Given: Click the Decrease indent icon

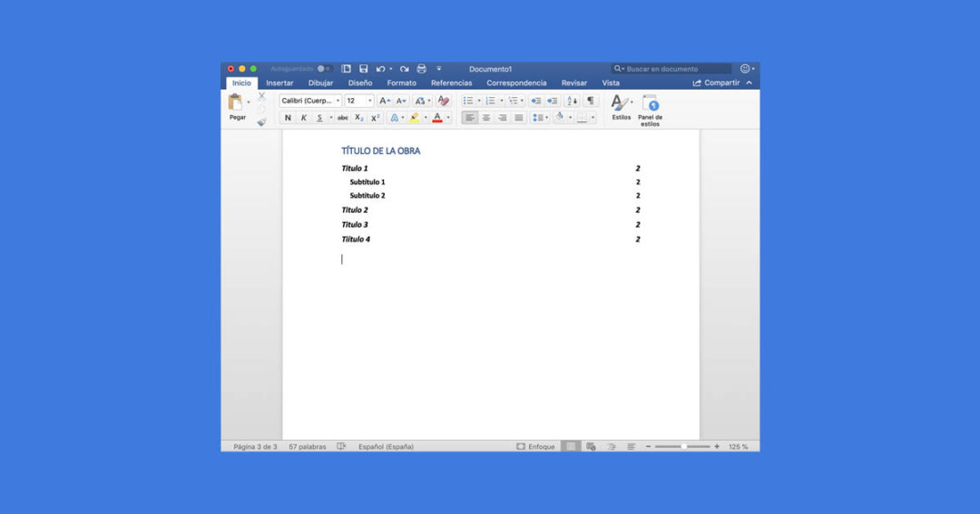Looking at the screenshot, I should 535,101.
